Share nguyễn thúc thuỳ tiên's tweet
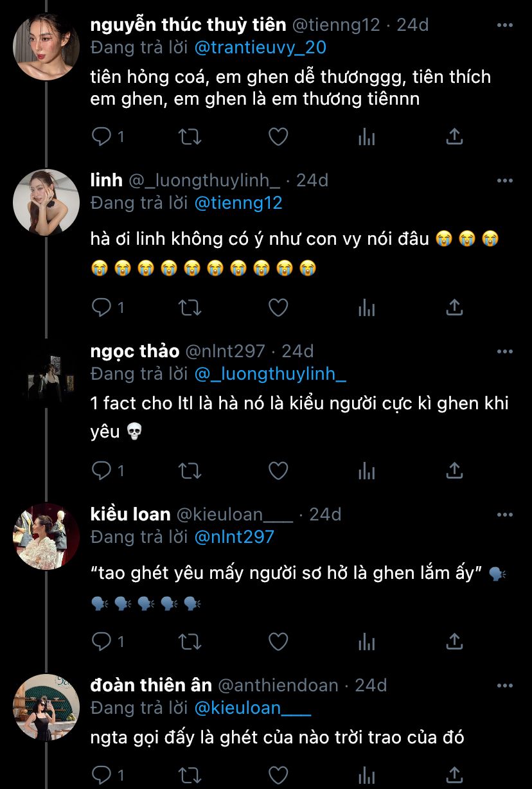This screenshot has height=789, width=532. [454, 136]
